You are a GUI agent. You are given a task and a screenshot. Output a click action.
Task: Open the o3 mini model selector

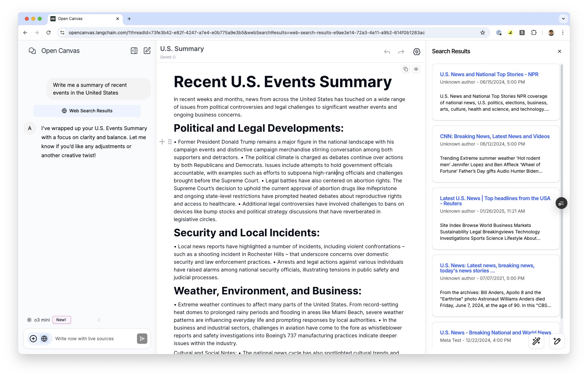(64, 320)
